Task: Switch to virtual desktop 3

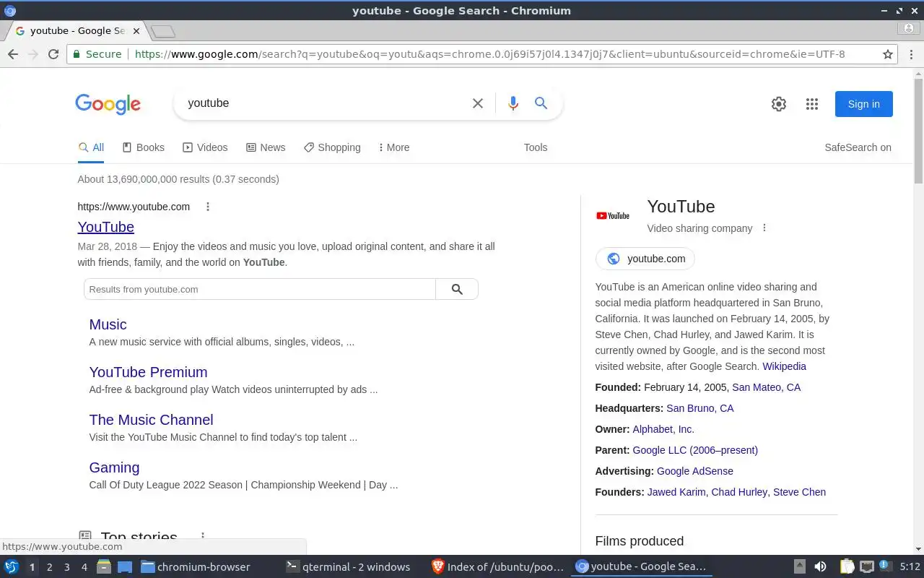Action: point(66,567)
